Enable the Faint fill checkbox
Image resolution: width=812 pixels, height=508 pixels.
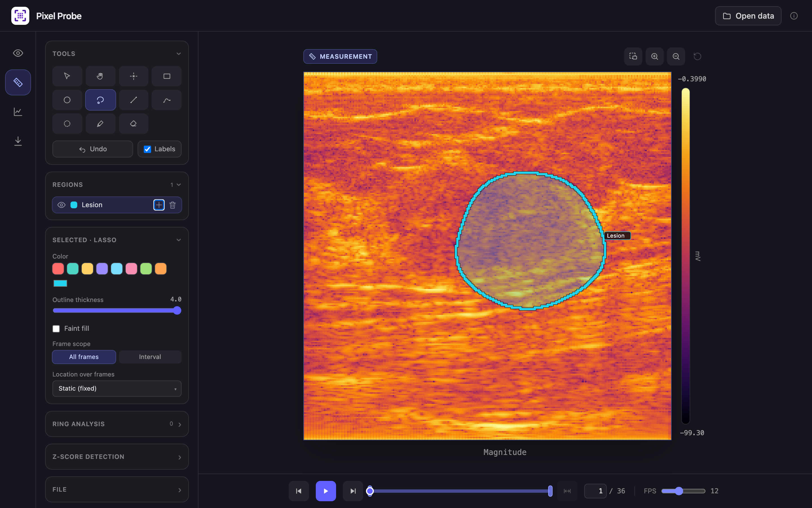[x=56, y=329]
